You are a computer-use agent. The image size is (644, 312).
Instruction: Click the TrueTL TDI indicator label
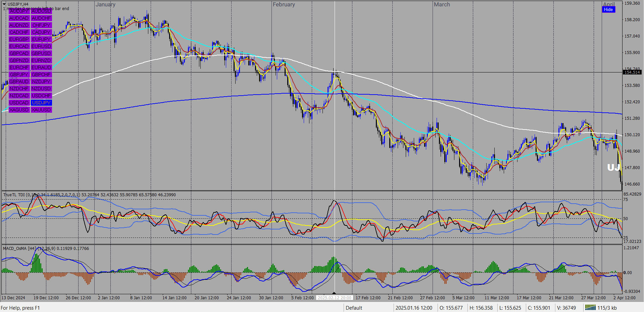(14, 195)
